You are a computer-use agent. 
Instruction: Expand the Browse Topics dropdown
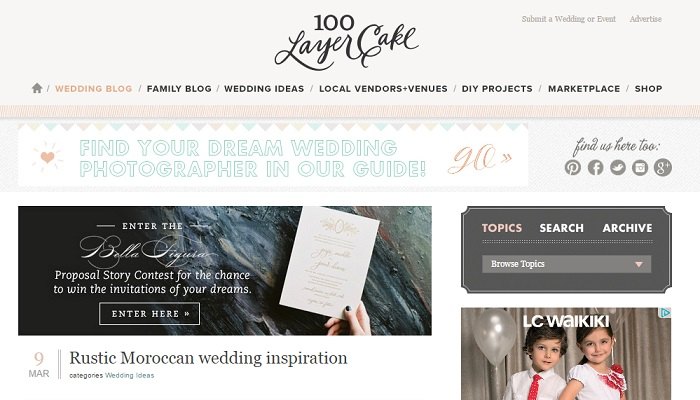(x=567, y=264)
